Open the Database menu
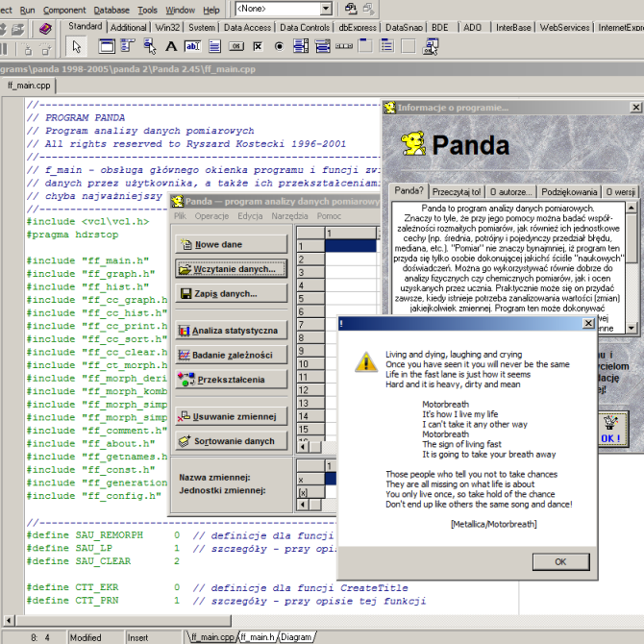The width and height of the screenshot is (644, 644). tap(111, 10)
